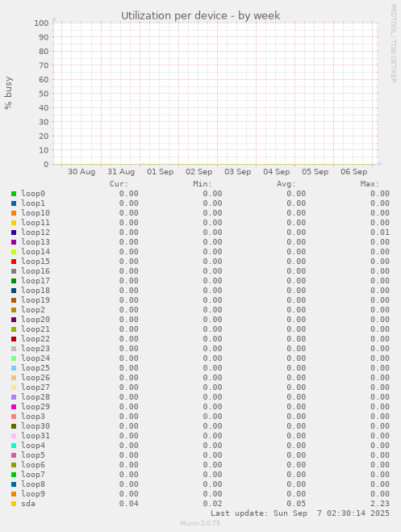Viewport: 401px width, 532px height.
Task: Click the navy loop18 legend swatch
Action: point(14,291)
